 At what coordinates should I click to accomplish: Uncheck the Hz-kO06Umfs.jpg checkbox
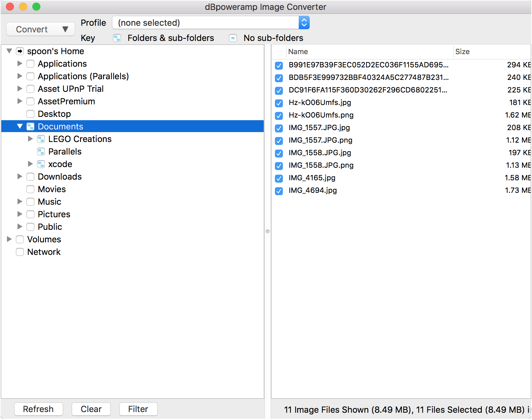(x=279, y=103)
